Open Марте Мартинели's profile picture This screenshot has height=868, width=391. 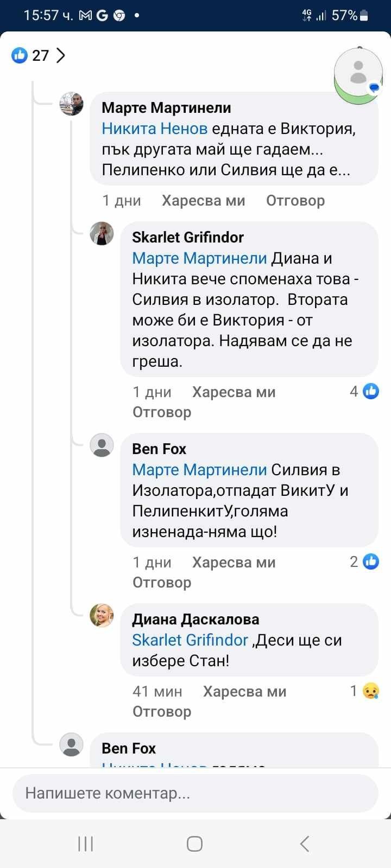(x=71, y=104)
